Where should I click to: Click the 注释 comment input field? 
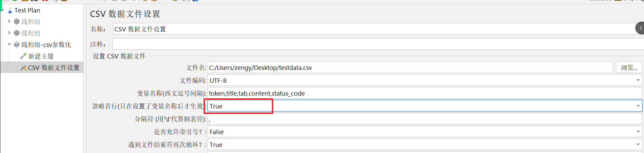[x=371, y=44]
